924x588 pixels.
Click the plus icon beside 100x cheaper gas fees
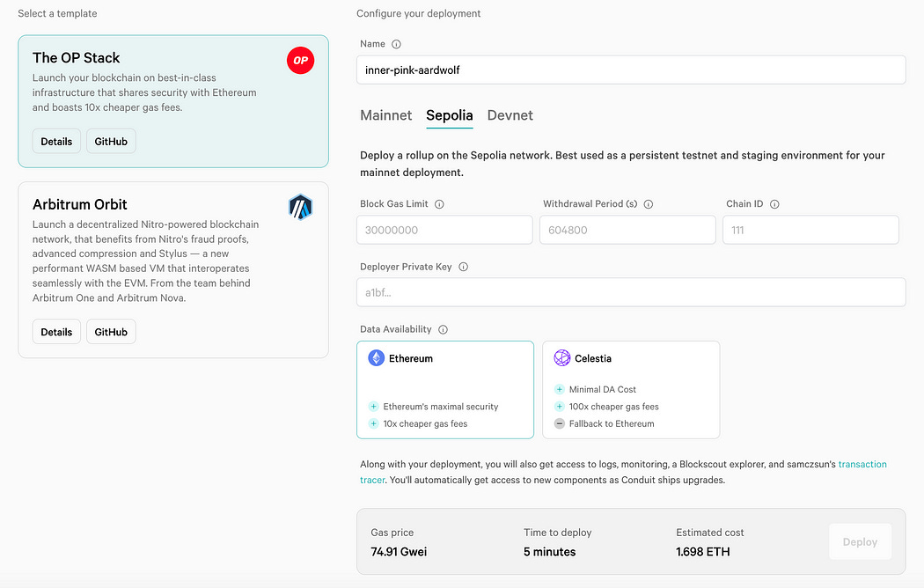(559, 407)
